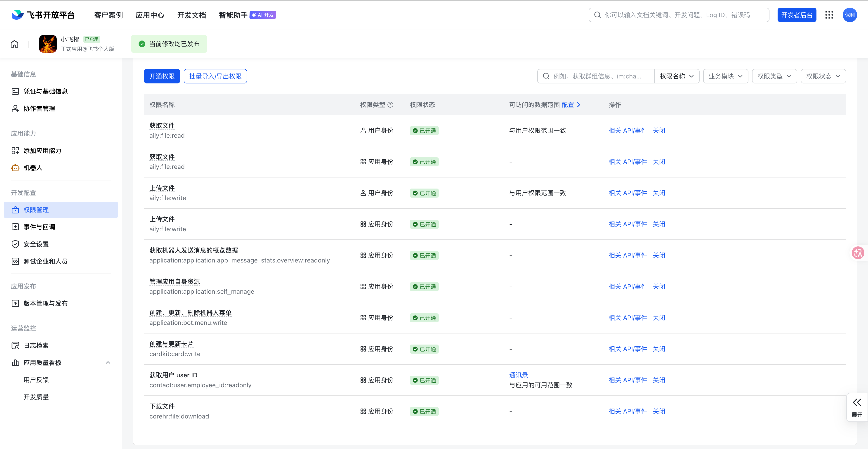The image size is (868, 449).
Task: Click the 版本管理与发布 upload icon
Action: tap(15, 303)
